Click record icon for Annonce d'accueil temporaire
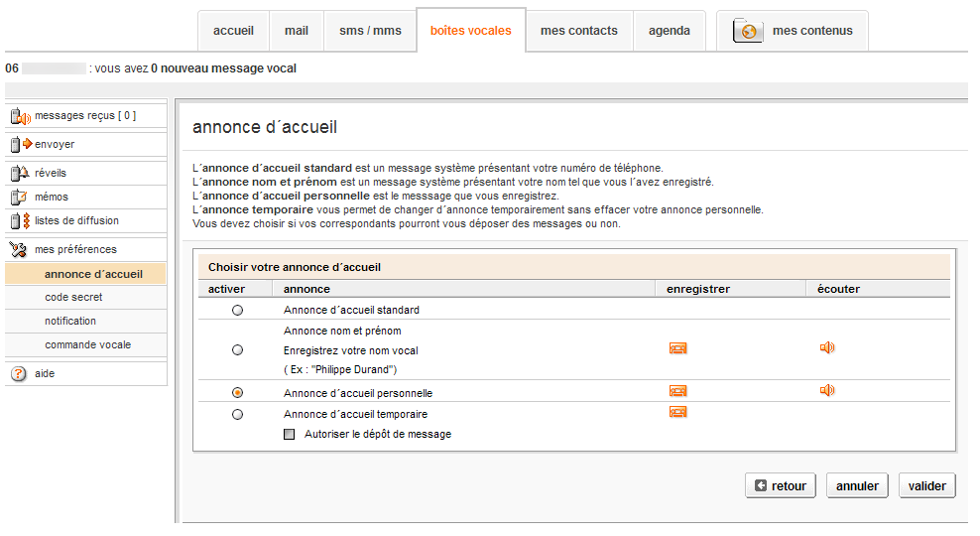Image resolution: width=980 pixels, height=536 pixels. [678, 412]
